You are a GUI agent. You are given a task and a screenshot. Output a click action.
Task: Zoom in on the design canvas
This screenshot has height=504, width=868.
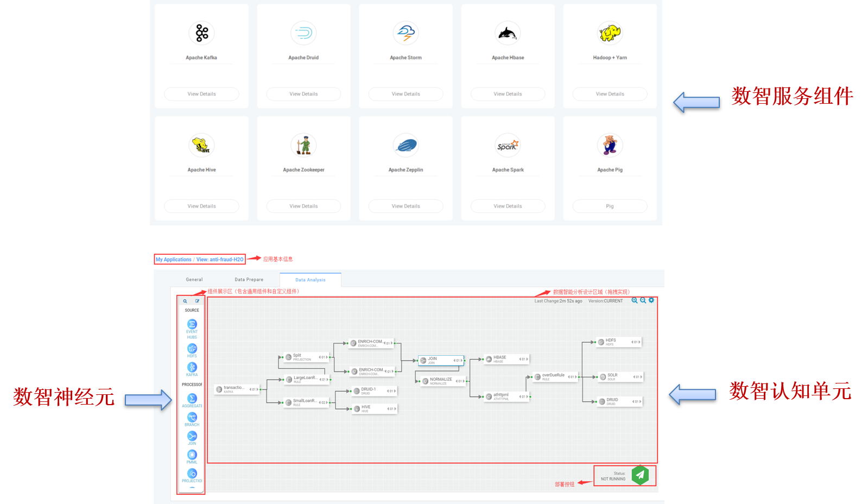pyautogui.click(x=635, y=300)
